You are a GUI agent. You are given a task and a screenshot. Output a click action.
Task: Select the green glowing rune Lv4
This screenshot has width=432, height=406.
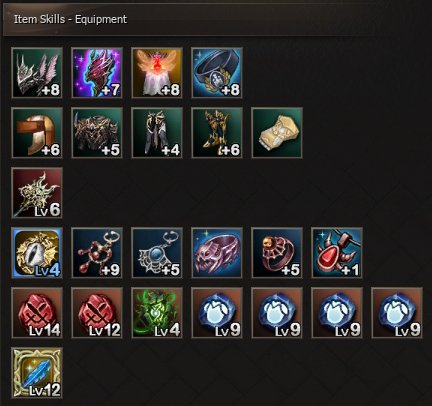tap(157, 313)
